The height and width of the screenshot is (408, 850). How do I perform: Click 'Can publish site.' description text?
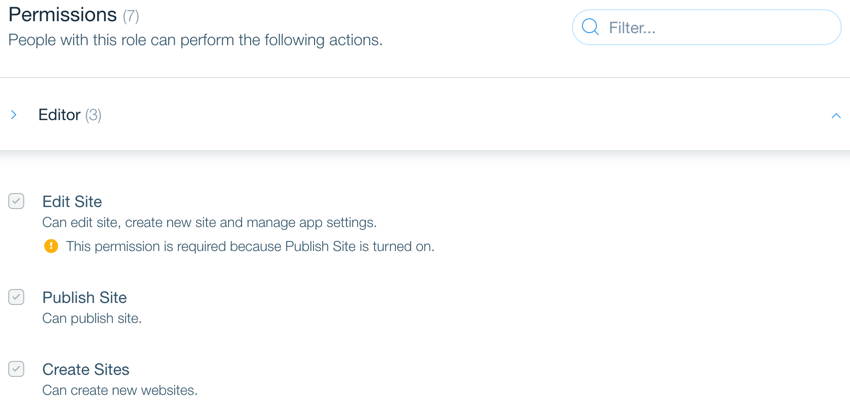tap(92, 318)
